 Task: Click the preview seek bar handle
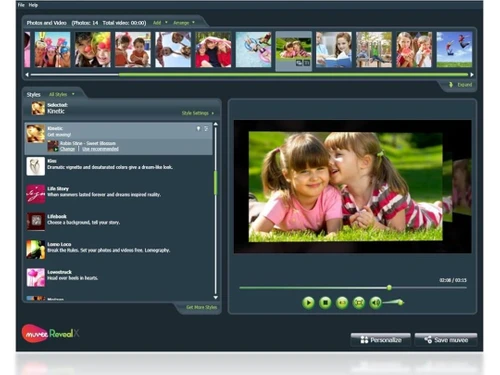click(389, 287)
